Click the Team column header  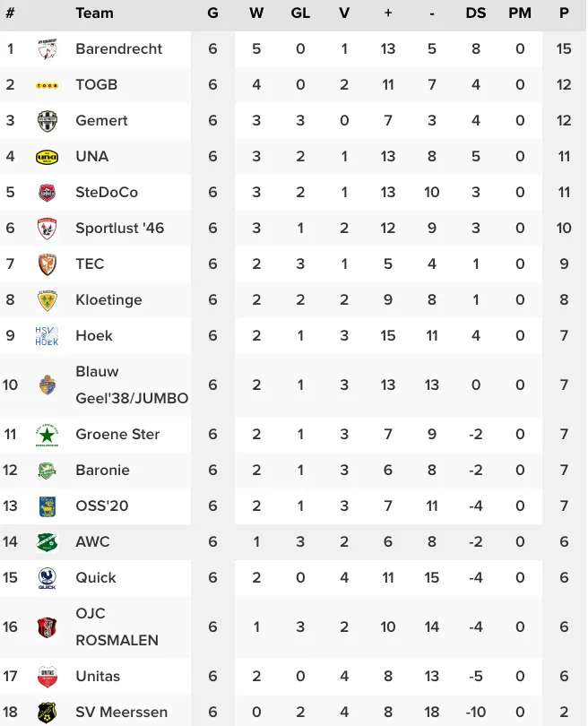click(94, 13)
